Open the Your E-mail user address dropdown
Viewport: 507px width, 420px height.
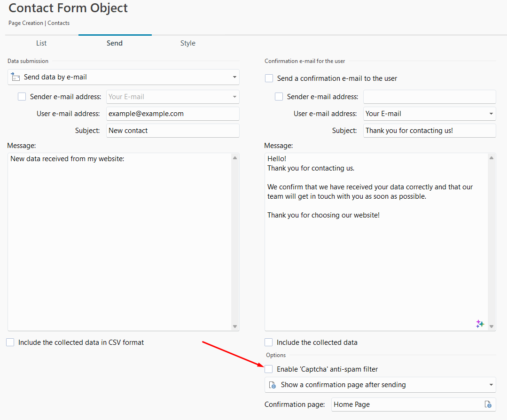tap(491, 114)
